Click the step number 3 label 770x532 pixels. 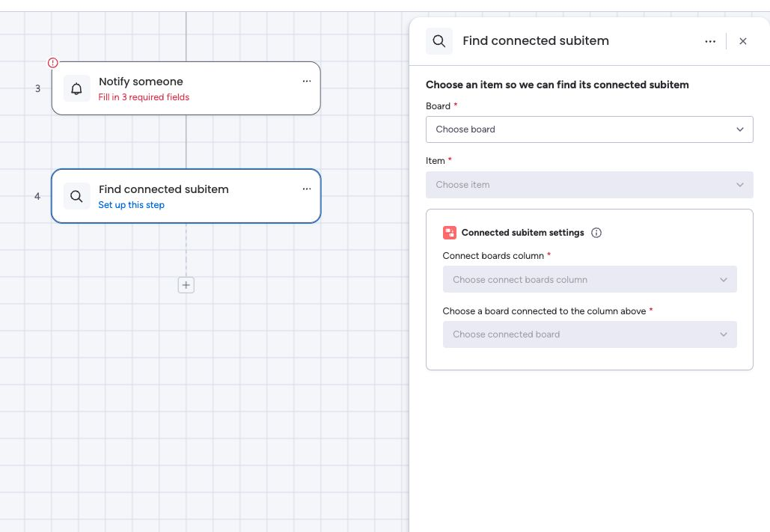pos(37,88)
